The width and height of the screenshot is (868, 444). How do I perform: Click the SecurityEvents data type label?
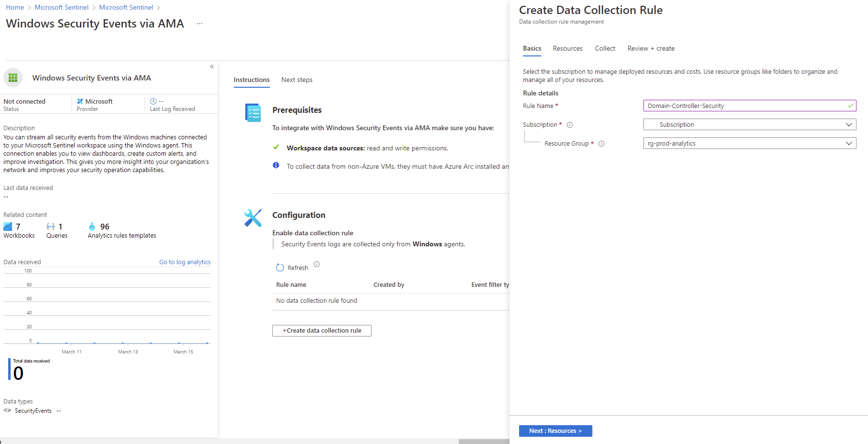pos(33,411)
